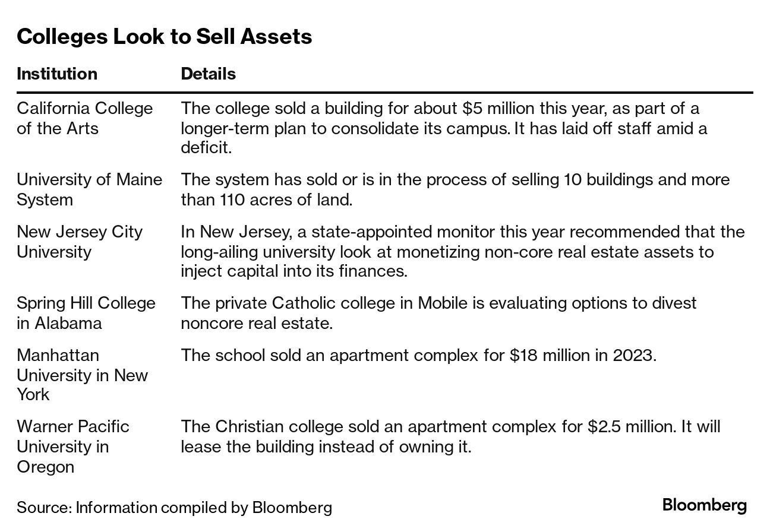The height and width of the screenshot is (532, 770).
Task: Click the Bloomberg logo
Action: click(704, 505)
